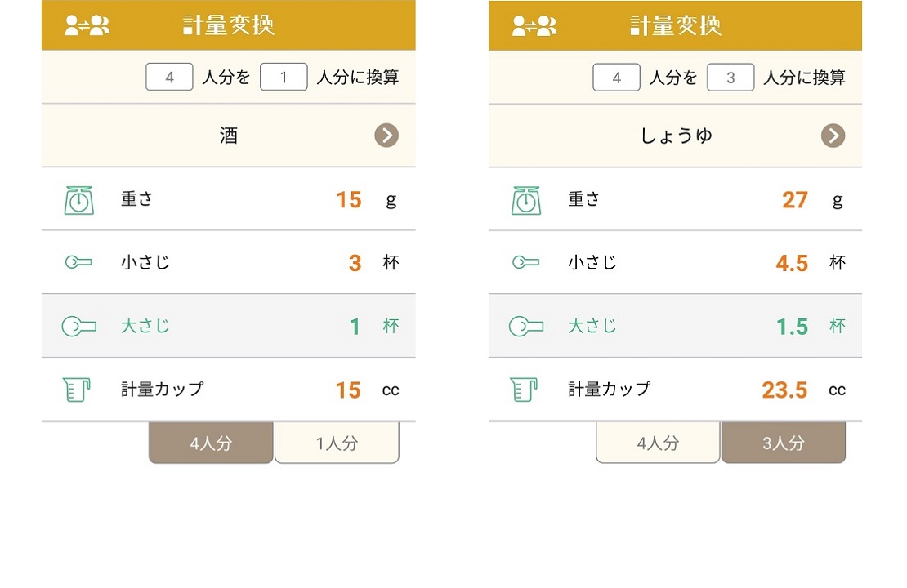Select the 3人分 tab

[x=784, y=443]
